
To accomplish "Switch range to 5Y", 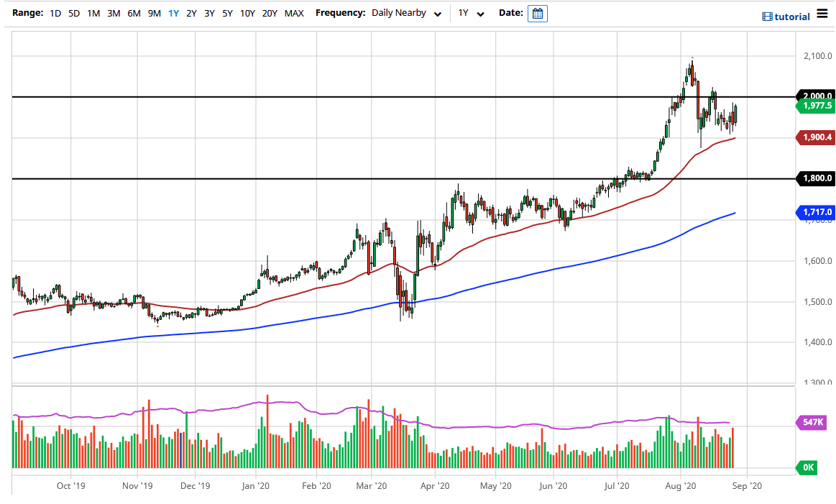I will tap(227, 14).
